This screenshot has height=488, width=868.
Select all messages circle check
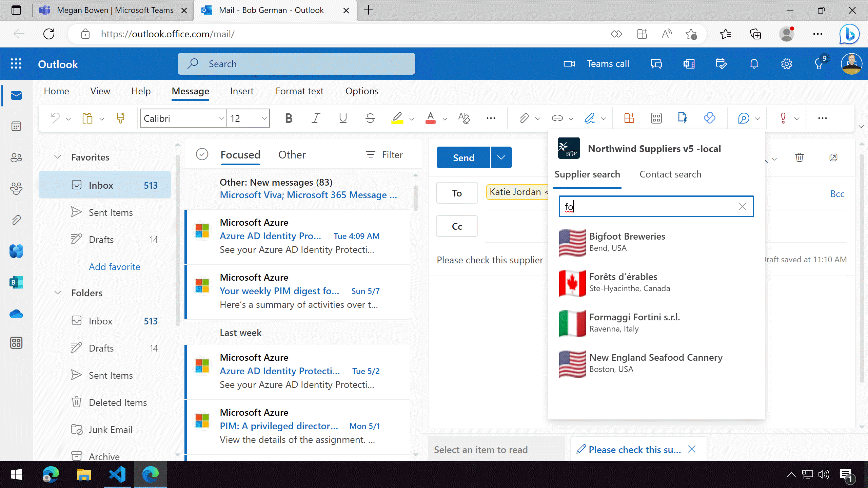[202, 154]
